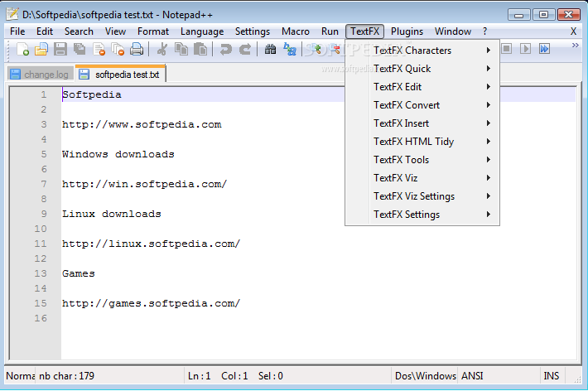Choose the TextFX Settings menu entry
Image resolution: width=588 pixels, height=391 pixels.
click(422, 215)
